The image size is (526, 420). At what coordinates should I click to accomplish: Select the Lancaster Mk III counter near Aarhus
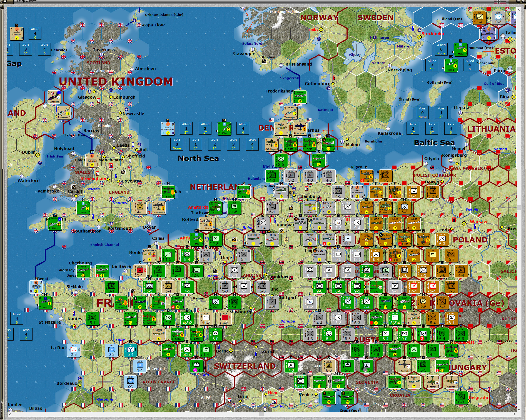point(300,129)
